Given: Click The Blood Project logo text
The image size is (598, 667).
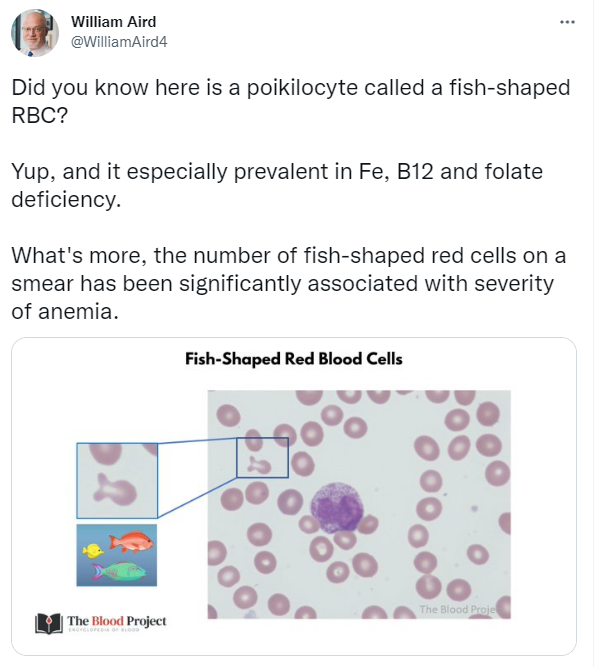Looking at the screenshot, I should pyautogui.click(x=117, y=622).
